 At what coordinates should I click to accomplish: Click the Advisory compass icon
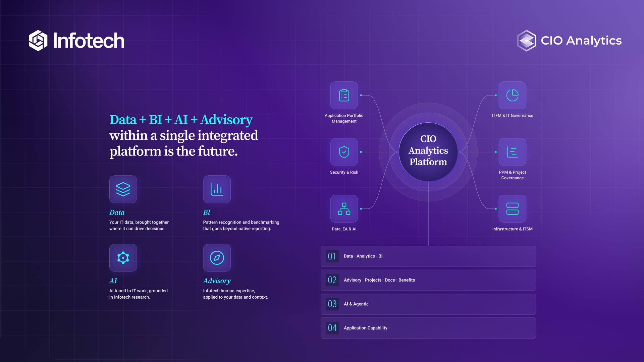click(x=217, y=258)
